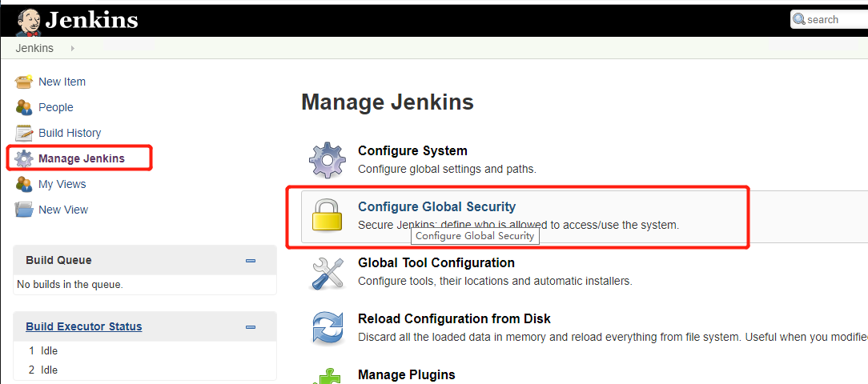Collapse the Build Queue panel

click(x=251, y=261)
